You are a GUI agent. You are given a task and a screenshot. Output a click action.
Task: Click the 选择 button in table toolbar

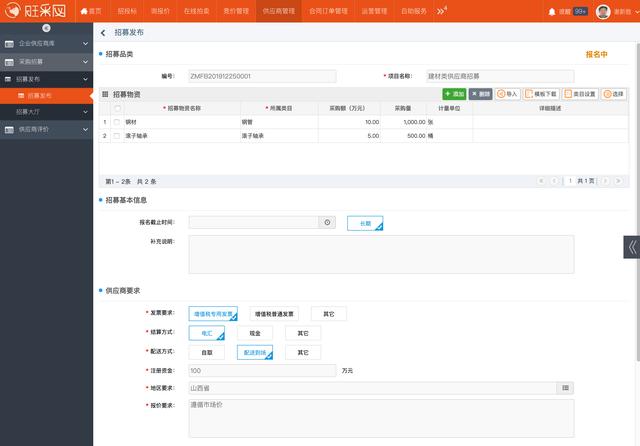coord(613,94)
